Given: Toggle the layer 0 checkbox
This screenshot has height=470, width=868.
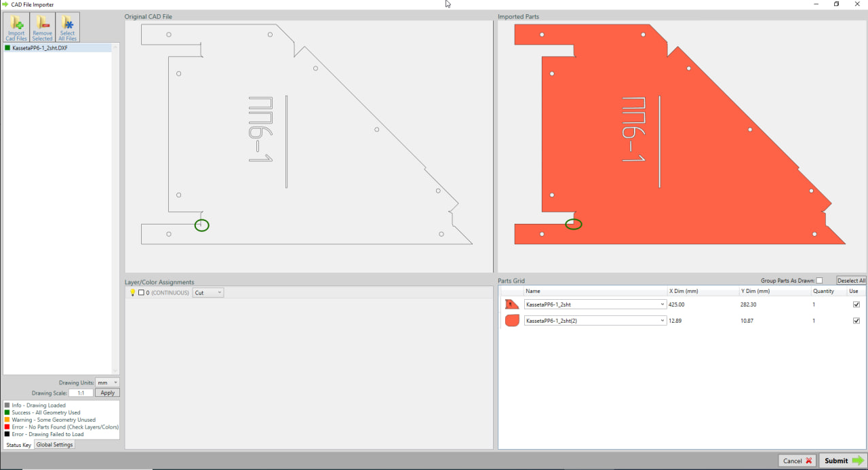Looking at the screenshot, I should [x=141, y=293].
